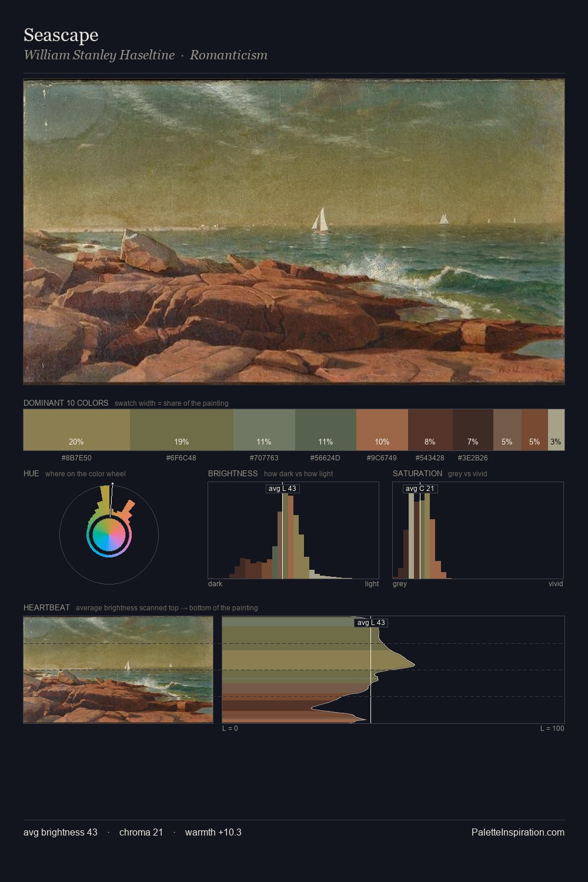Click the SATURATION section heading
The height and width of the screenshot is (882, 588).
417,473
